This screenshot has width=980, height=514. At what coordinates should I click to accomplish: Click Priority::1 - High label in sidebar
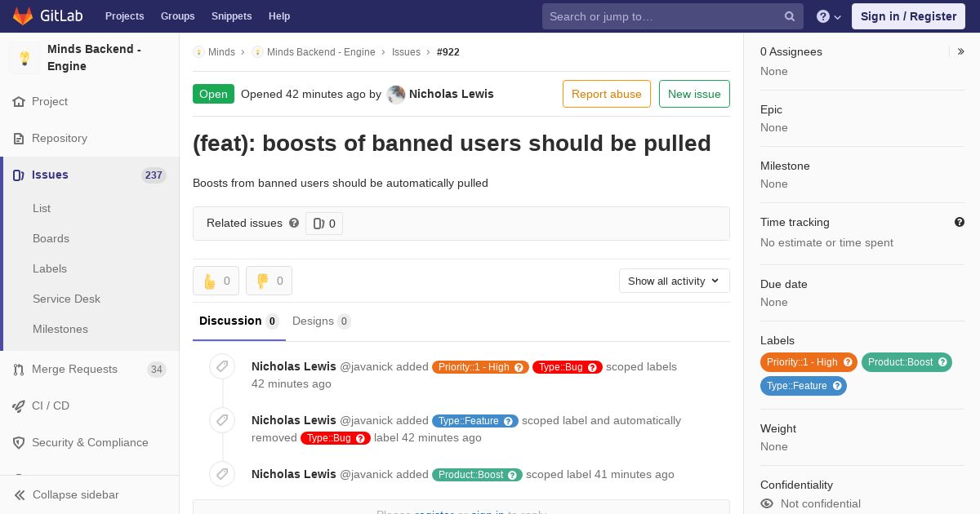[x=802, y=362]
